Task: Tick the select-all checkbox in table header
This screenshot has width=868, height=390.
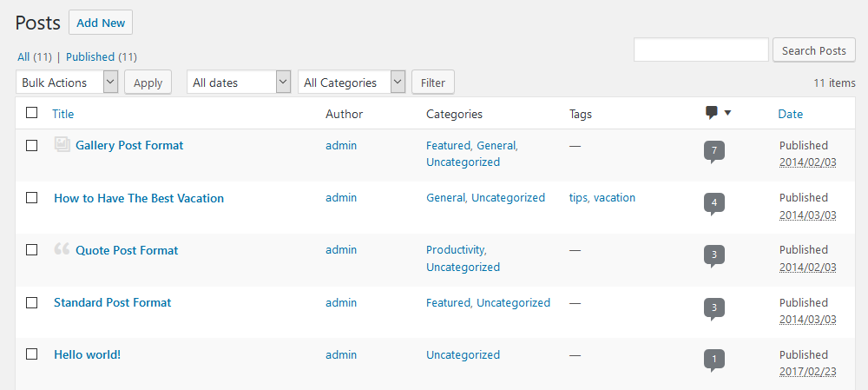Action: [31, 112]
